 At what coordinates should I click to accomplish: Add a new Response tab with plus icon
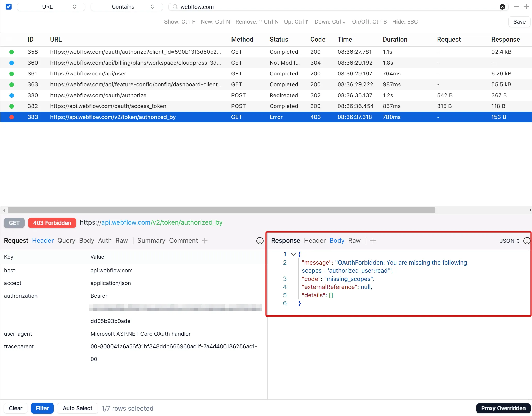[373, 241]
